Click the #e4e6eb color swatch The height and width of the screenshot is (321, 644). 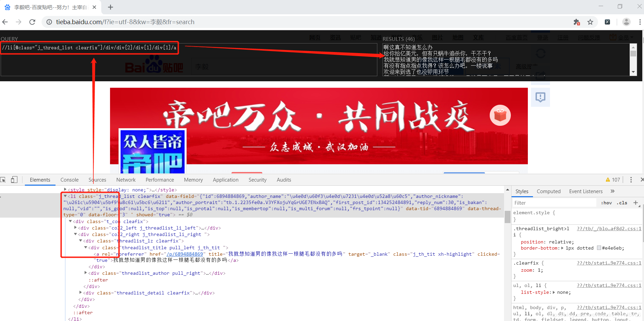[x=599, y=248]
